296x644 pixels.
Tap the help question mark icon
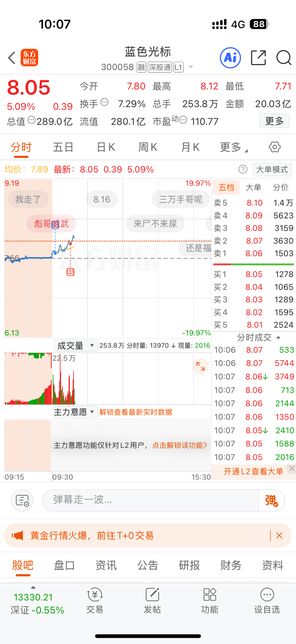(243, 169)
